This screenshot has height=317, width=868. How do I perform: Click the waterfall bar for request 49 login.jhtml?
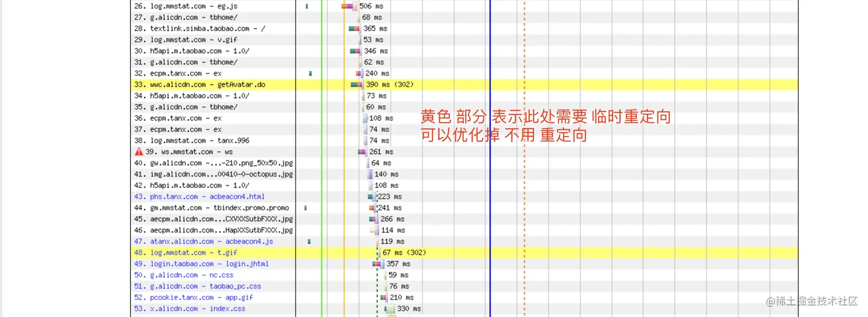379,264
